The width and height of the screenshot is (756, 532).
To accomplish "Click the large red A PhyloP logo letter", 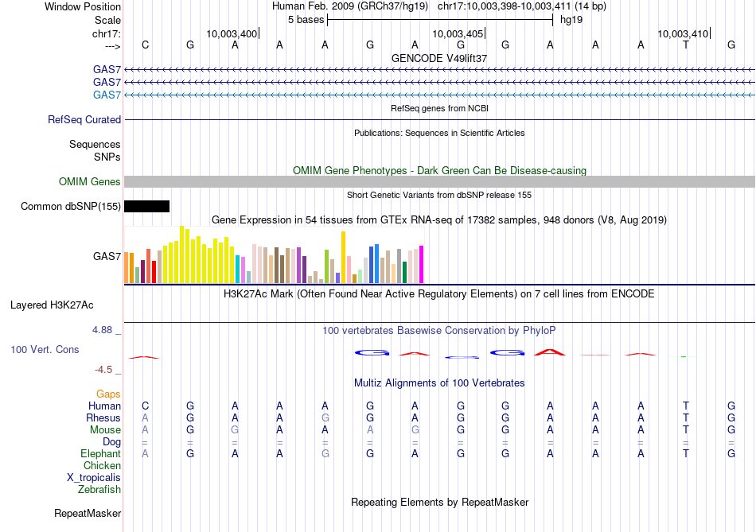I will coord(550,351).
